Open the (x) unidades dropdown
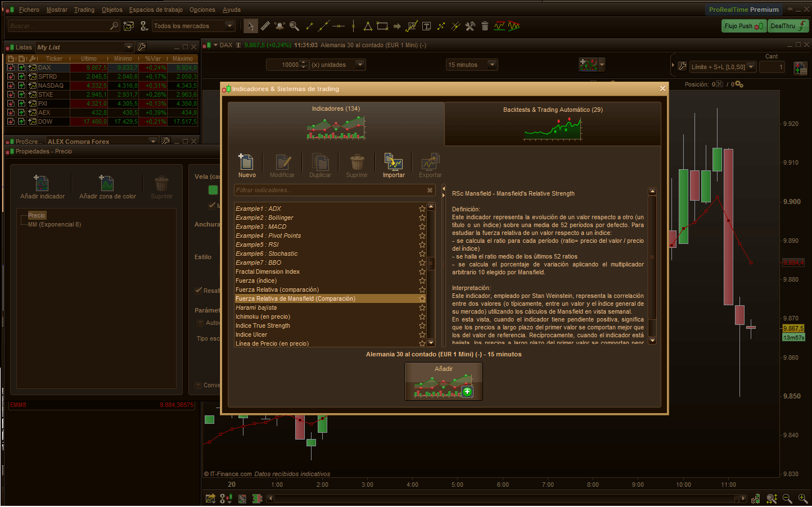Screen dimensions: 812x507 (x=338, y=65)
